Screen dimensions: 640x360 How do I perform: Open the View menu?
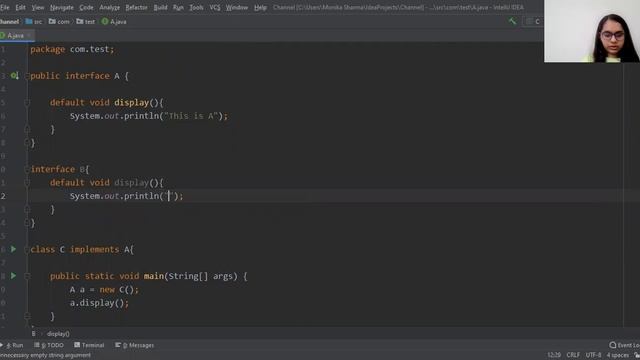(x=38, y=7)
